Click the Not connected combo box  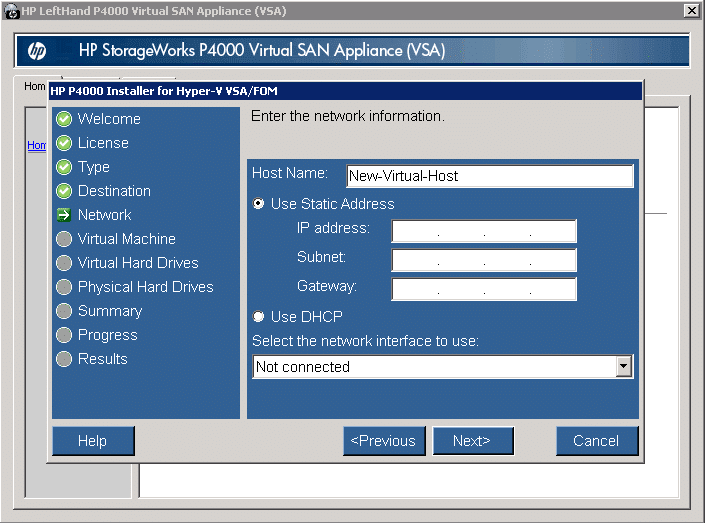point(442,367)
